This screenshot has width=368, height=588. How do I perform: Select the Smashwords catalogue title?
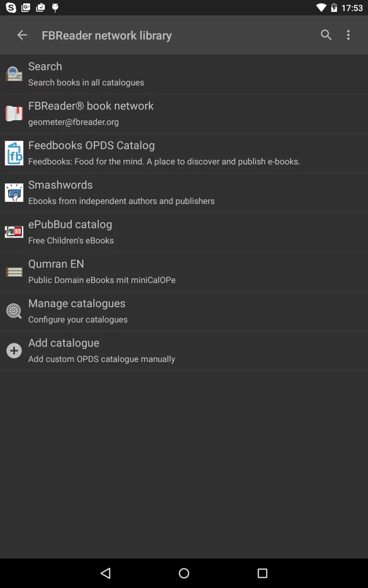(60, 185)
